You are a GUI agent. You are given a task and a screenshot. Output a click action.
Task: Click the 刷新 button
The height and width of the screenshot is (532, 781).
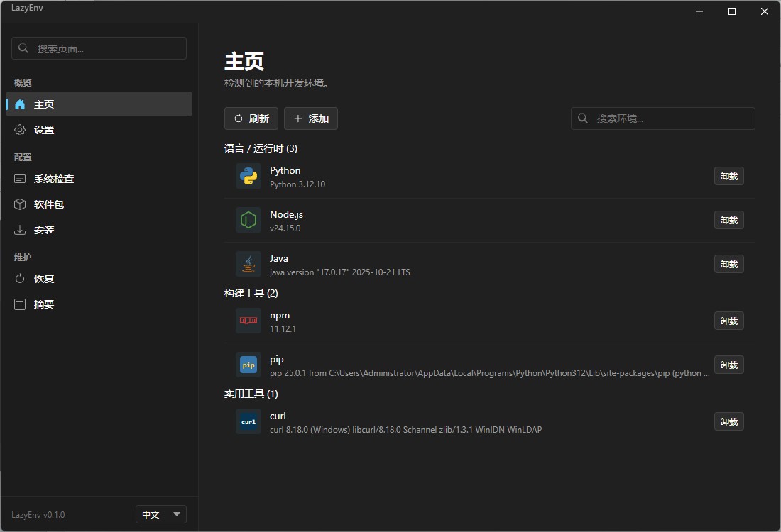coord(251,118)
